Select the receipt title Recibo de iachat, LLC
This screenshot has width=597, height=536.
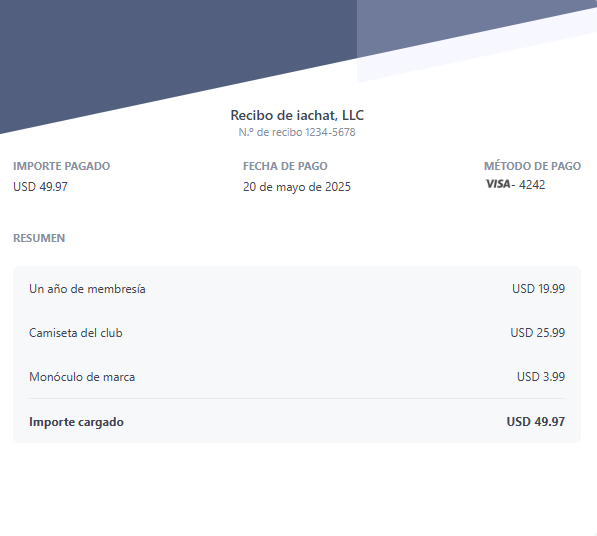[x=297, y=115]
